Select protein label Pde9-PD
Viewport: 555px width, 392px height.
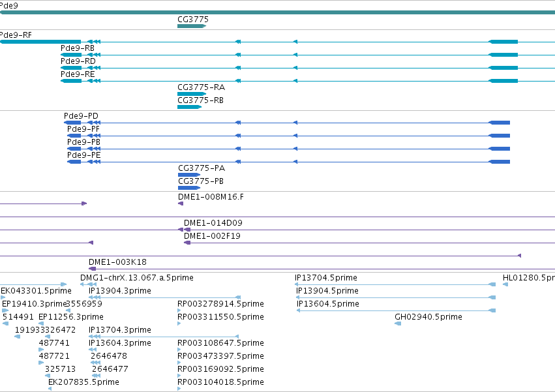[81, 116]
